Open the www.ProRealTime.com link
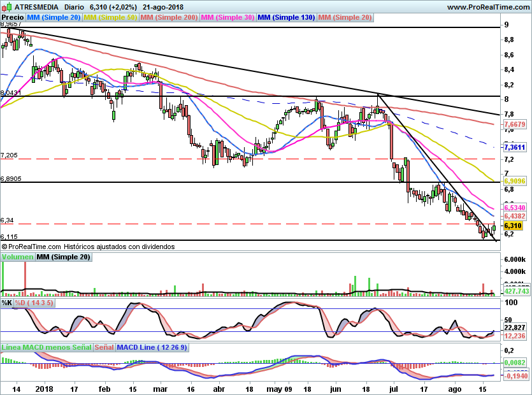The height and width of the screenshot is (395, 532). pyautogui.click(x=488, y=7)
